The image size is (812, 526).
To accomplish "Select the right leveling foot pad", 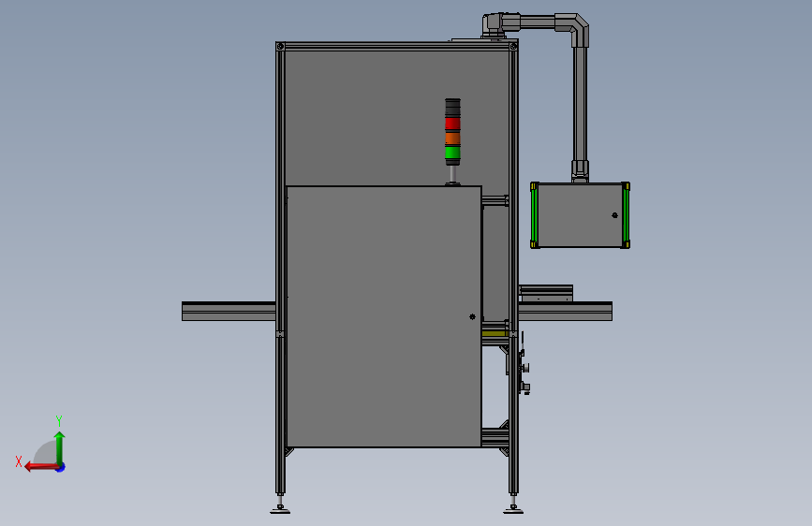I will click(513, 512).
